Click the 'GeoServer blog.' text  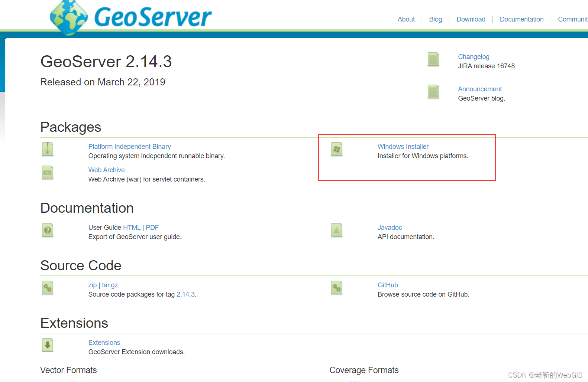481,98
